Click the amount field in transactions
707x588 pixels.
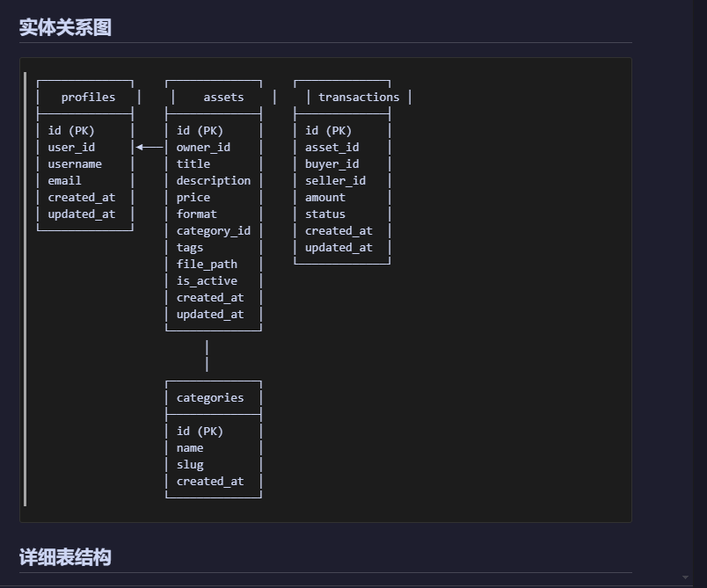(325, 198)
